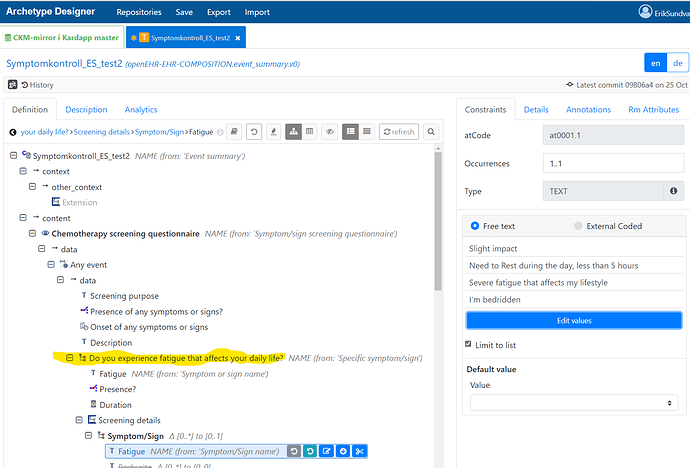The image size is (690, 468).
Task: Select the External Coded radio button
Action: (x=578, y=226)
